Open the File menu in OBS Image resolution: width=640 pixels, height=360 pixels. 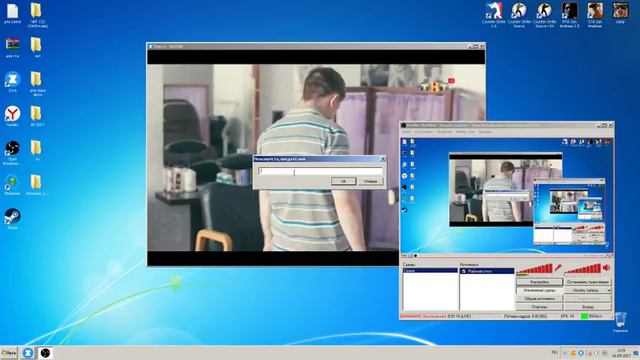pos(406,132)
